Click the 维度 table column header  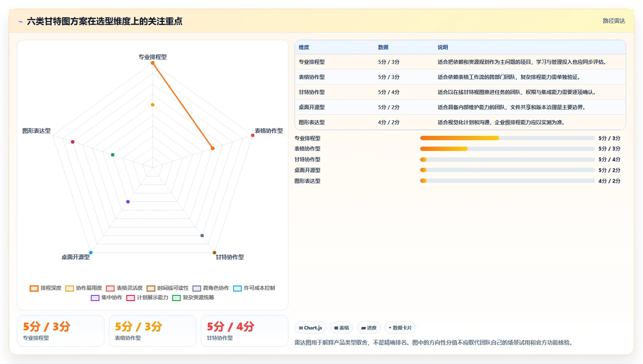[304, 47]
